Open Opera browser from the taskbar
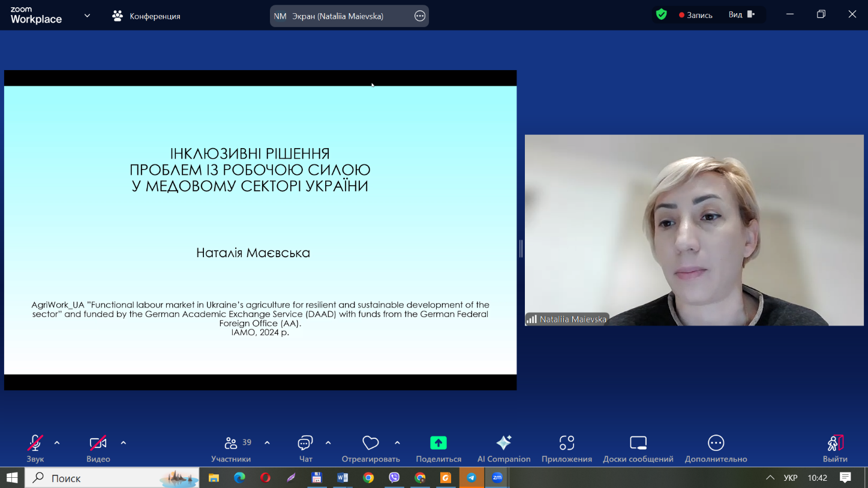868x488 pixels. [265, 478]
